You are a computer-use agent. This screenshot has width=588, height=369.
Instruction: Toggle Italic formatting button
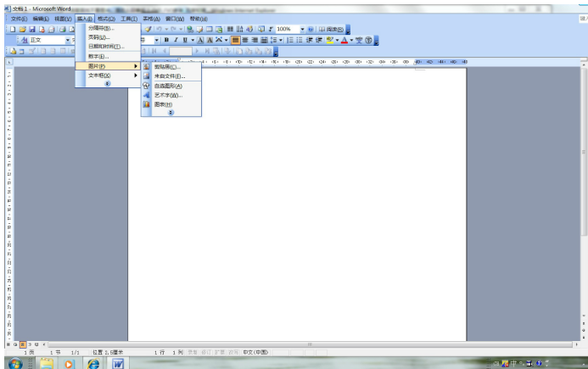coord(176,40)
